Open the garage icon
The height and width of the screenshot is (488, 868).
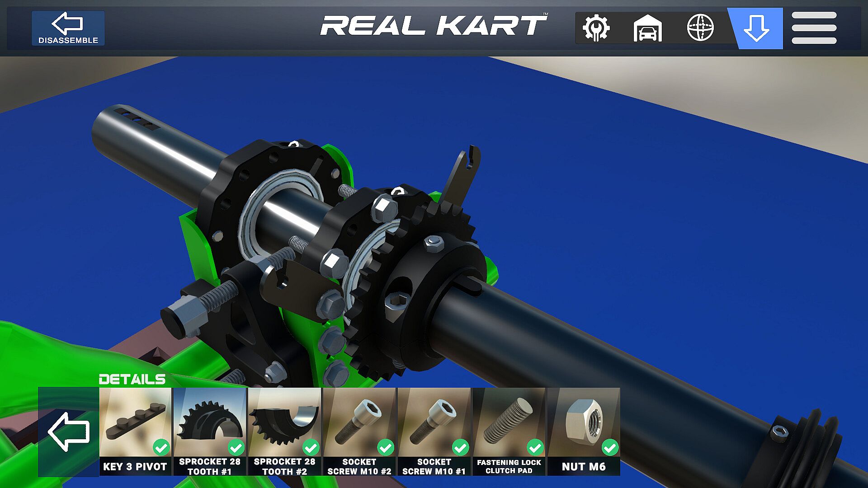pyautogui.click(x=647, y=28)
